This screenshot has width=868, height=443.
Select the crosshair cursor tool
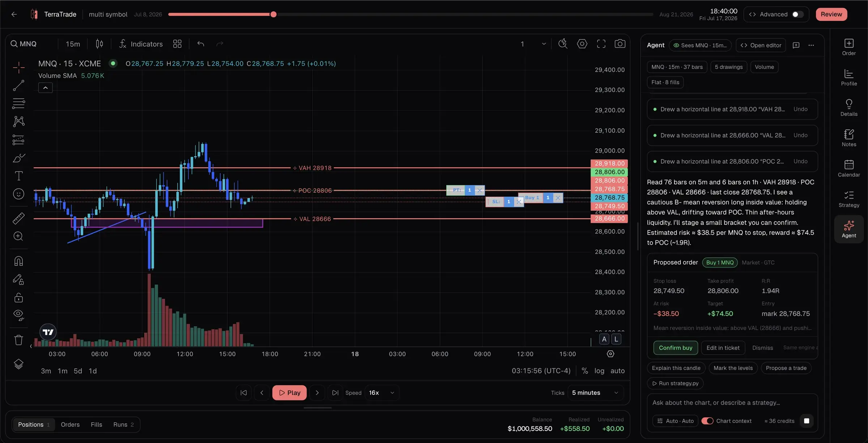click(18, 67)
